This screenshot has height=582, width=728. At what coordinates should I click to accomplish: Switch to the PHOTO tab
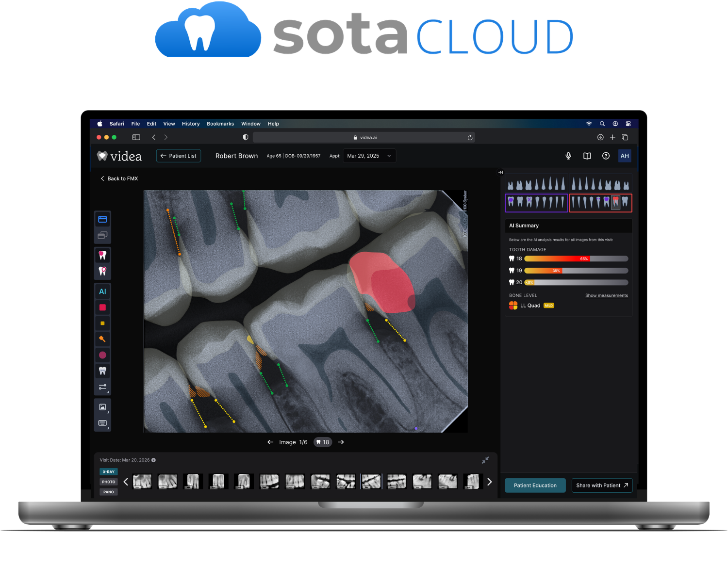point(109,482)
